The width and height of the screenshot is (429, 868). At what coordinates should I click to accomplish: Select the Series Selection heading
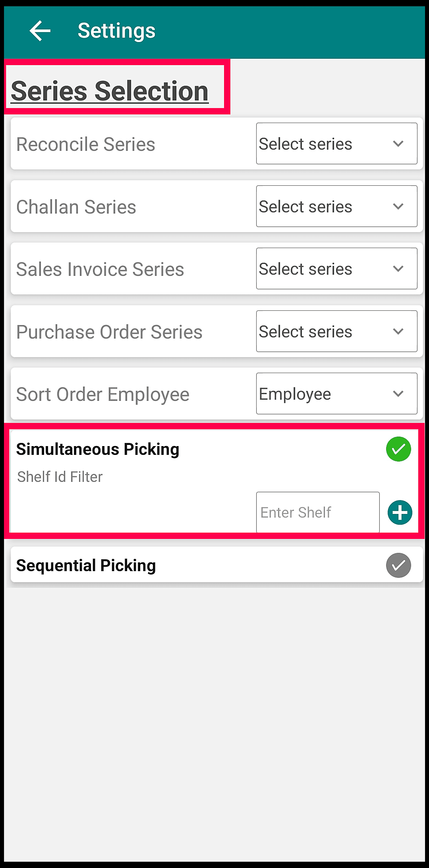point(110,91)
